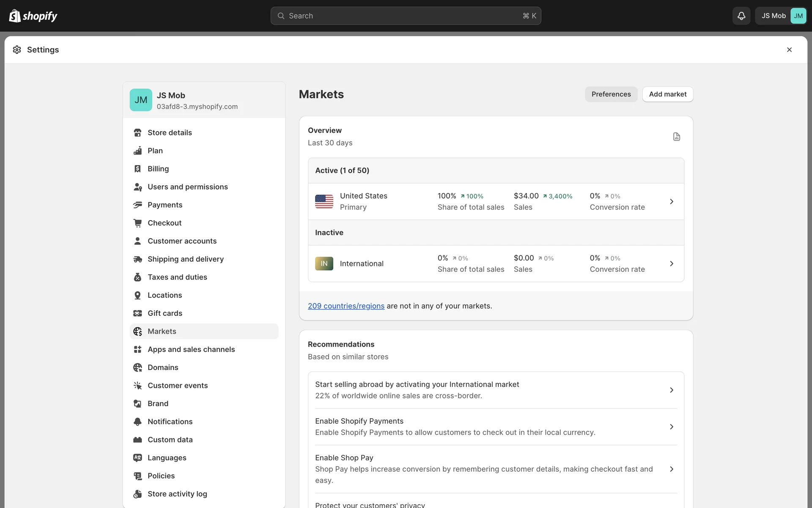Open the 209 countries/regions link
The height and width of the screenshot is (508, 812).
(x=346, y=306)
